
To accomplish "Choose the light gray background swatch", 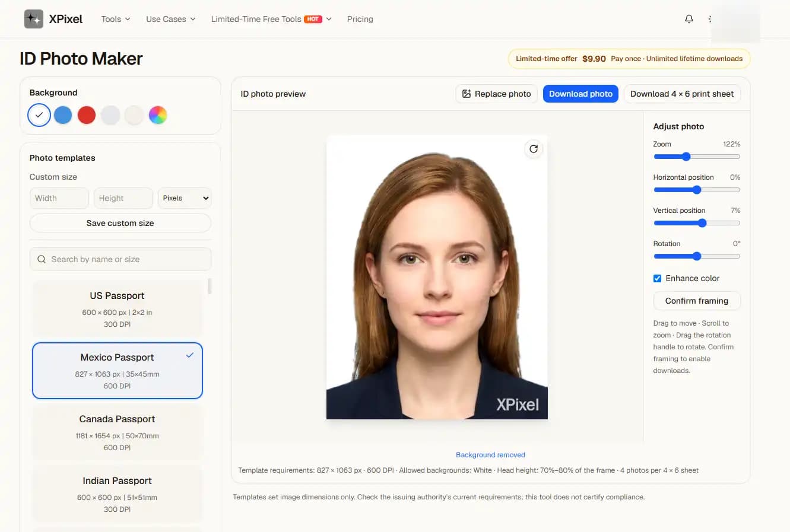I will click(110, 115).
